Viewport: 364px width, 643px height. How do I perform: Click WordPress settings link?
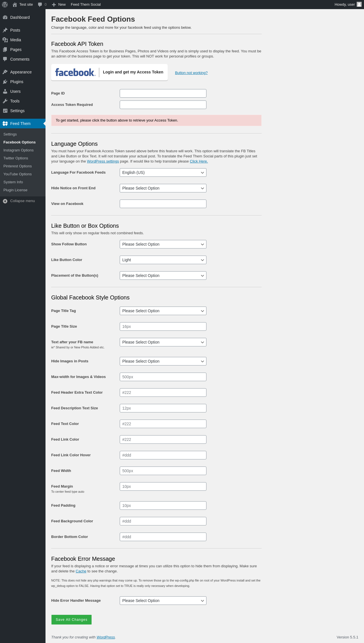103,161
